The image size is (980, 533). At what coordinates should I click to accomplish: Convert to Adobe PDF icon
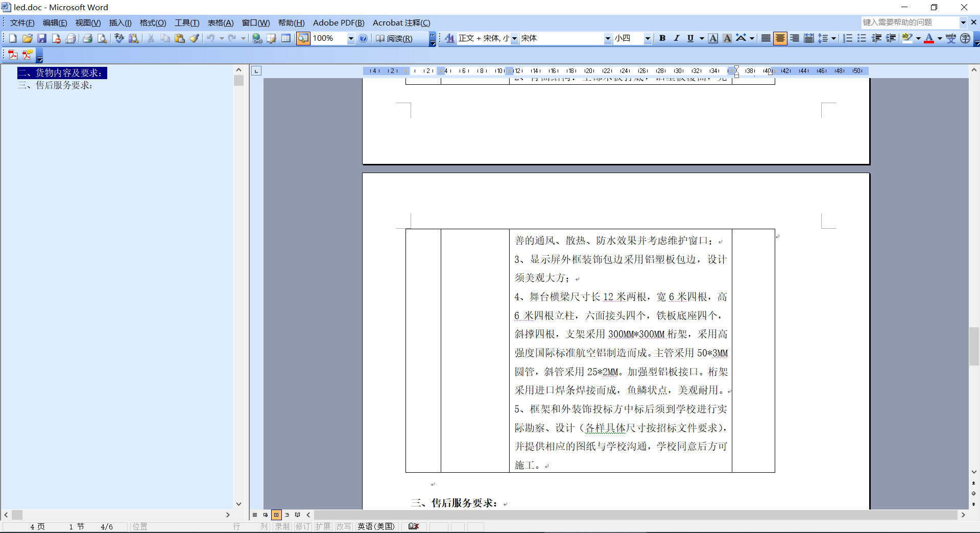(x=13, y=55)
